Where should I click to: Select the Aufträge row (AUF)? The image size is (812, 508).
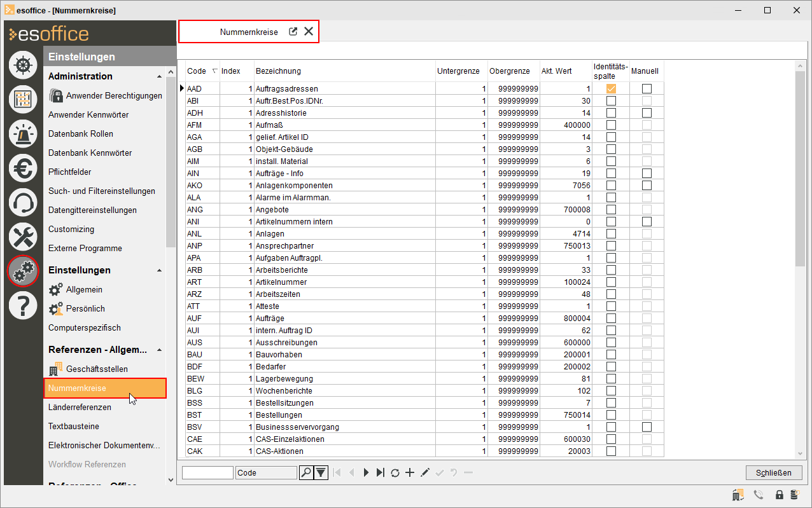424,319
